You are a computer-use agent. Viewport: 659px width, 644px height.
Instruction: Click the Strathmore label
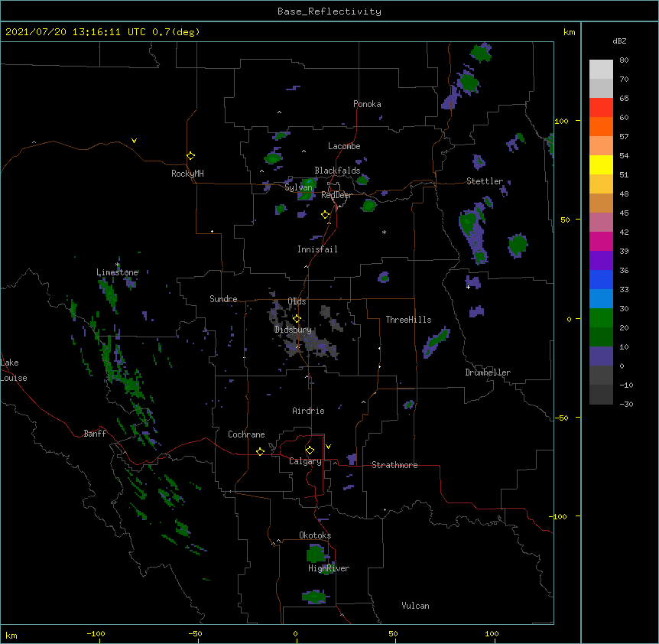coord(394,465)
